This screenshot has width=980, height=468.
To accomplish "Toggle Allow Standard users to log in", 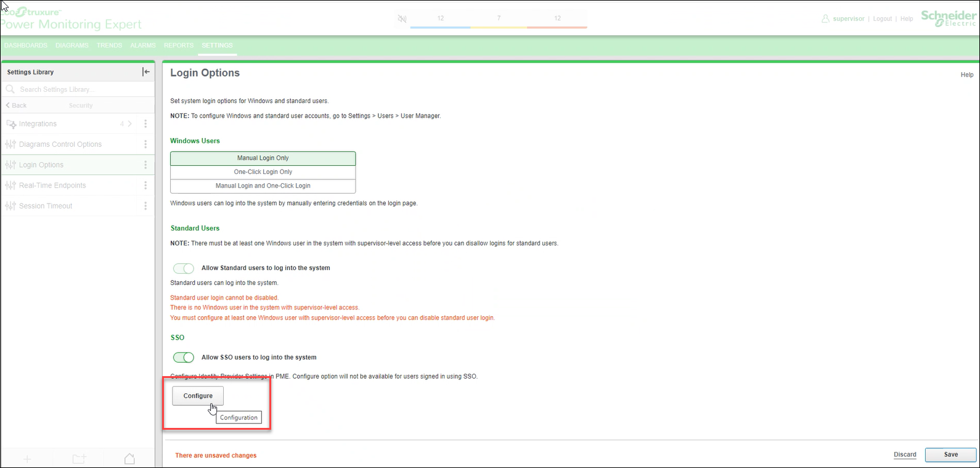I will pos(183,268).
